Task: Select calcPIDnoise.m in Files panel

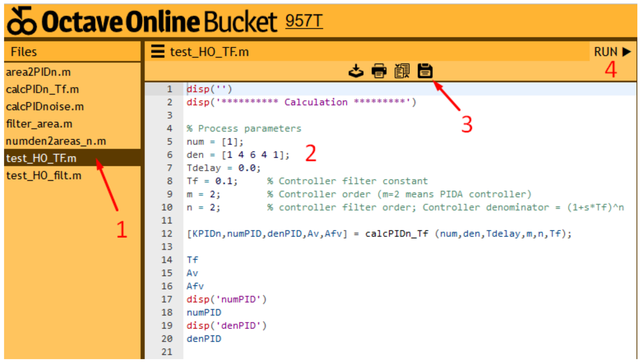Action: (45, 107)
